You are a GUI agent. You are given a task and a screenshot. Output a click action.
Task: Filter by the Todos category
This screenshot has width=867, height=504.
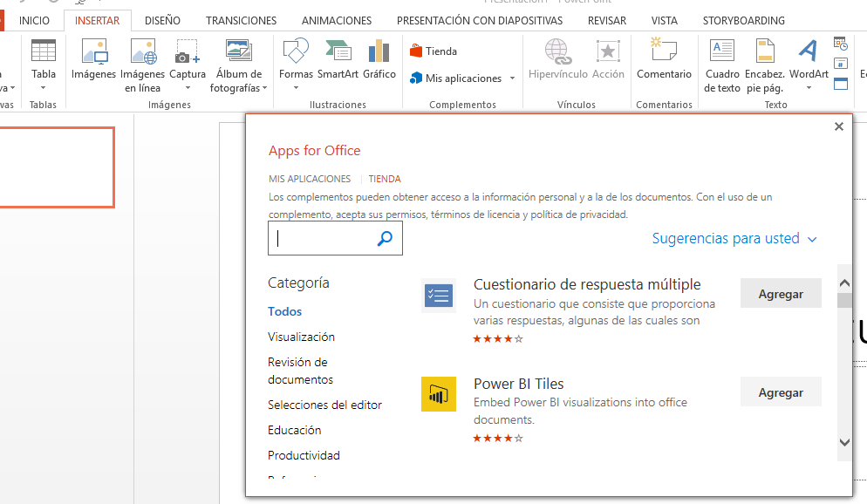[284, 311]
